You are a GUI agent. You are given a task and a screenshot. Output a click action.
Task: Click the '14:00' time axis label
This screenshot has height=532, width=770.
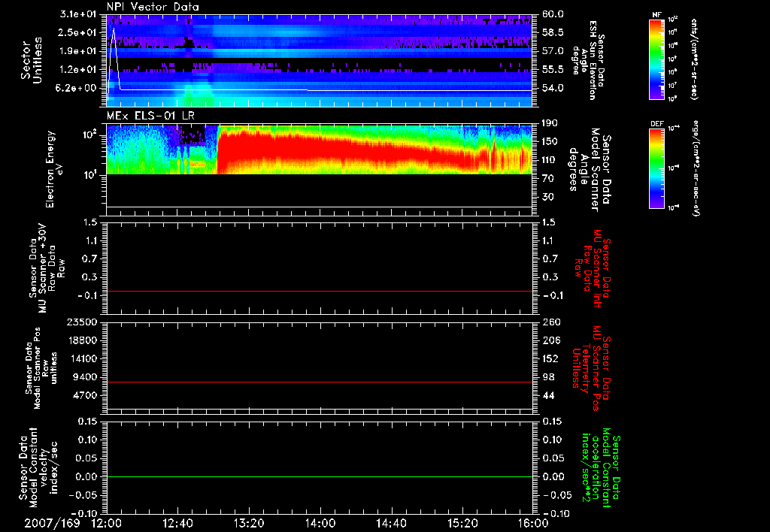(x=320, y=523)
